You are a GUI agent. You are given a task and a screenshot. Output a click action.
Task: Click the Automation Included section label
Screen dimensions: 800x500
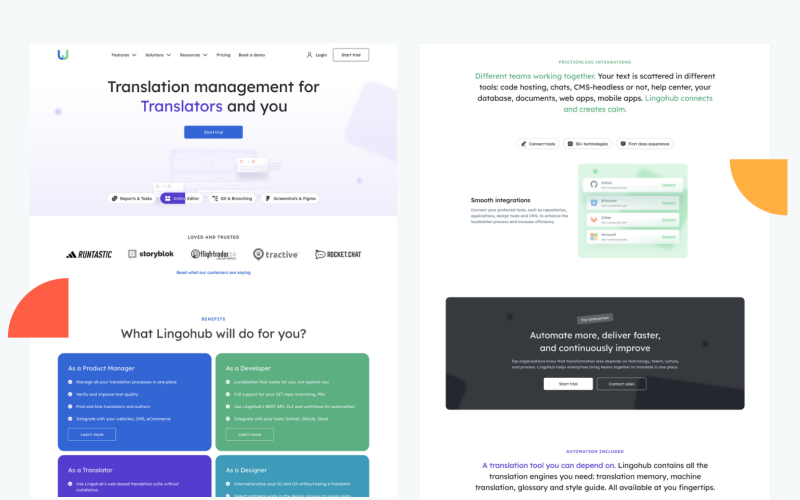(595, 452)
